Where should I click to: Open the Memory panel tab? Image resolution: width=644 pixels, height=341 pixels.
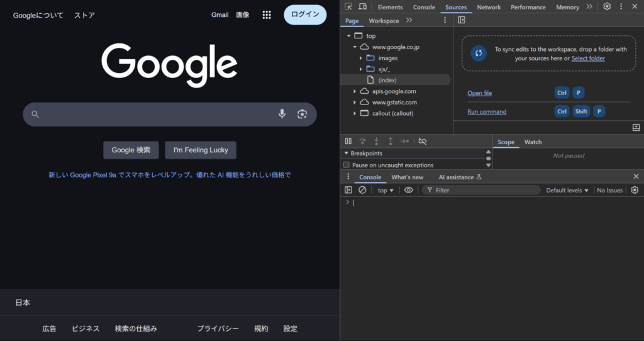(x=567, y=7)
